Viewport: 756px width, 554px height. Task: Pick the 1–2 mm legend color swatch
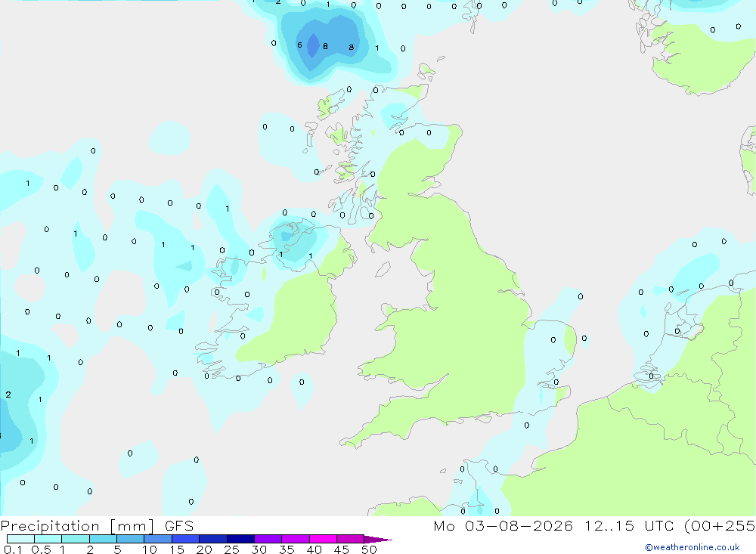point(75,539)
